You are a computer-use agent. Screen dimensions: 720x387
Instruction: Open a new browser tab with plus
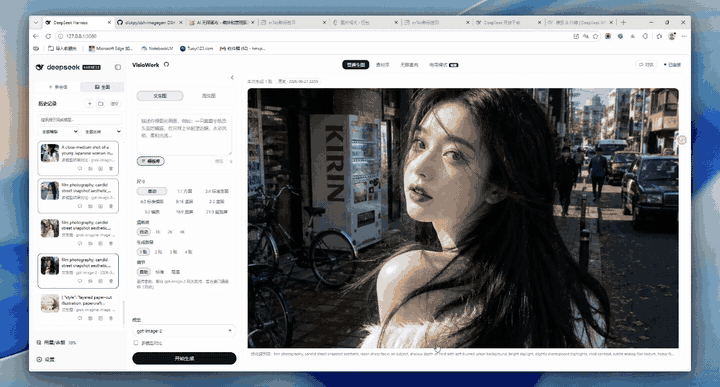click(x=623, y=22)
